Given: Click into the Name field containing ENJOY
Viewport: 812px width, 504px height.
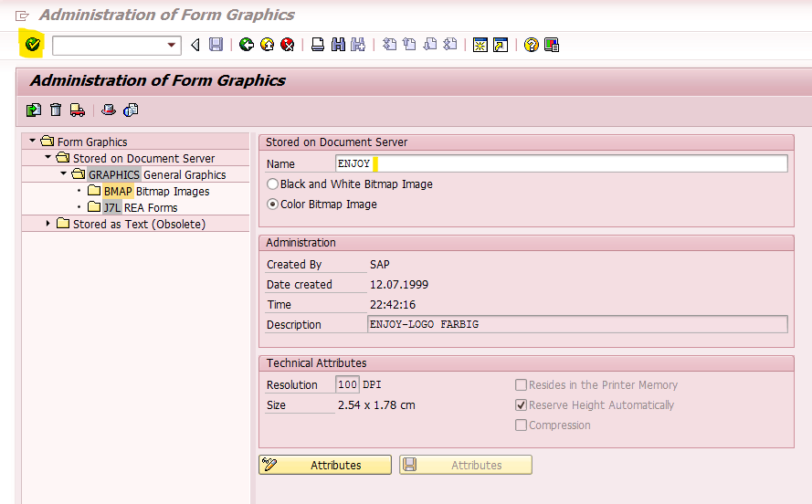Looking at the screenshot, I should (562, 163).
